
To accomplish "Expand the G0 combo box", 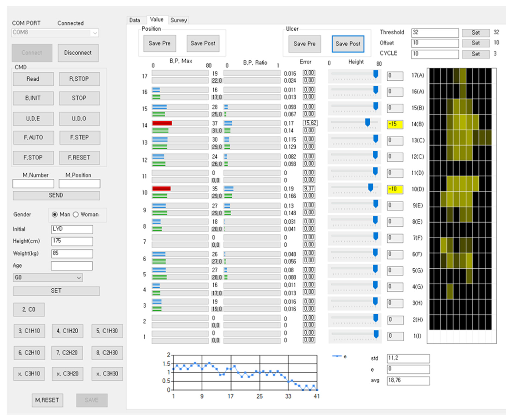I will [x=79, y=278].
